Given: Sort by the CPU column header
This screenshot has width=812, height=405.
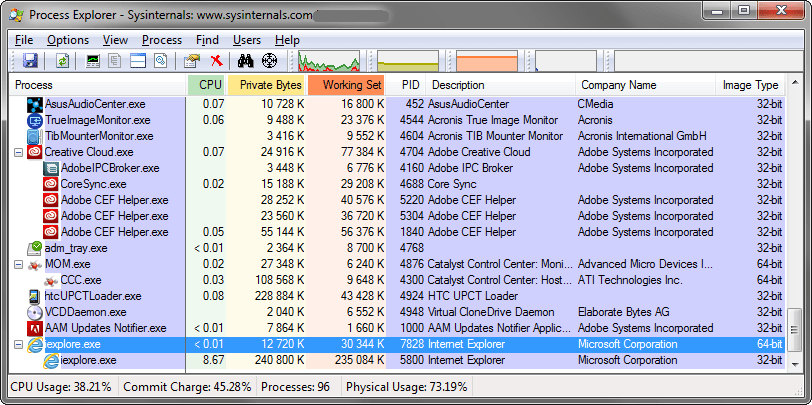Looking at the screenshot, I should (x=207, y=85).
